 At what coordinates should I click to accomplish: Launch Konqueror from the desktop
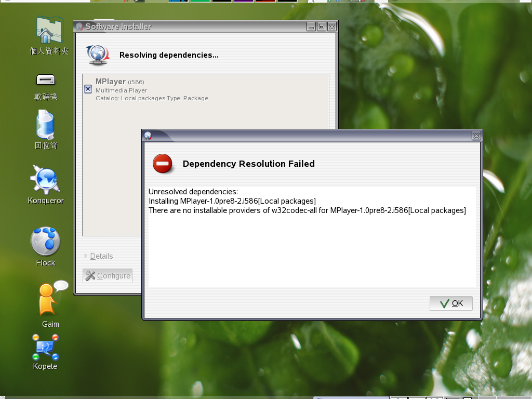(x=46, y=184)
